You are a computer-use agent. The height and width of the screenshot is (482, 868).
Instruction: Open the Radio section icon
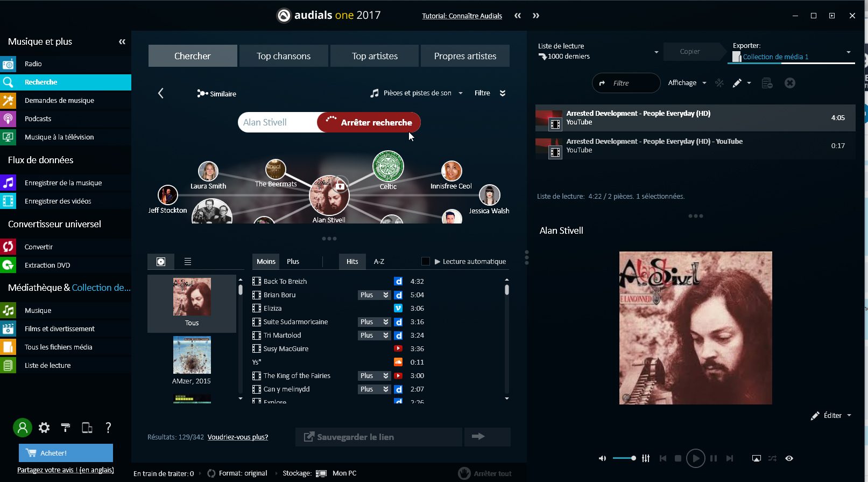(x=9, y=64)
